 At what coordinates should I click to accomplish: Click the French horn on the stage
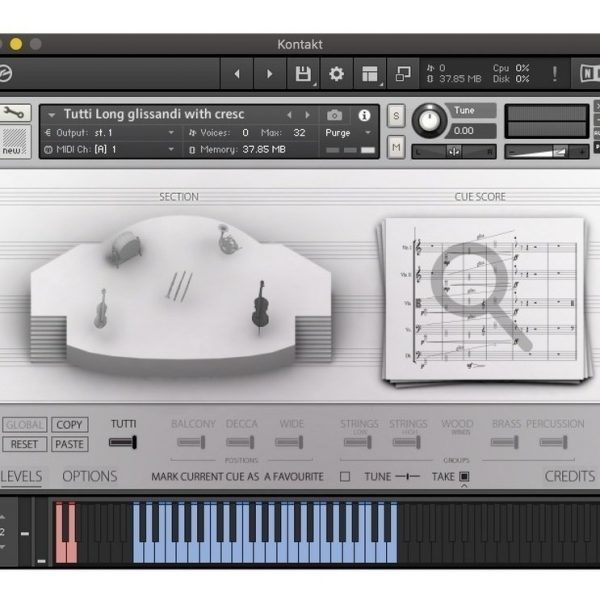[228, 240]
